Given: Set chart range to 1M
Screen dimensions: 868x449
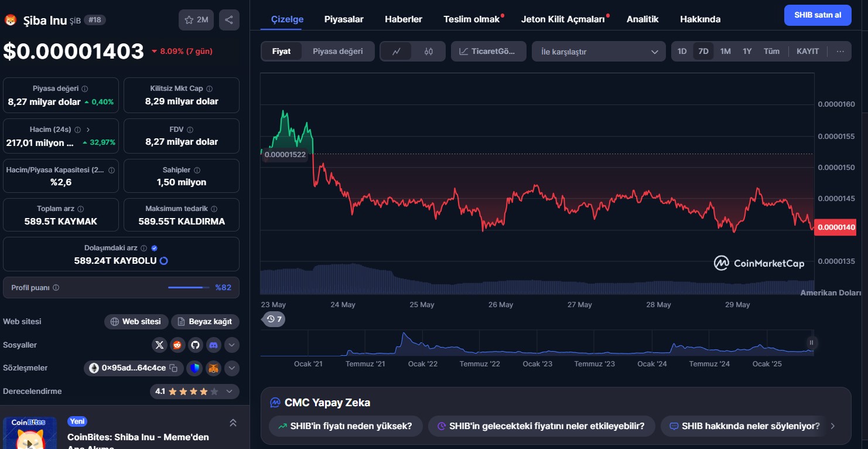Looking at the screenshot, I should [725, 52].
